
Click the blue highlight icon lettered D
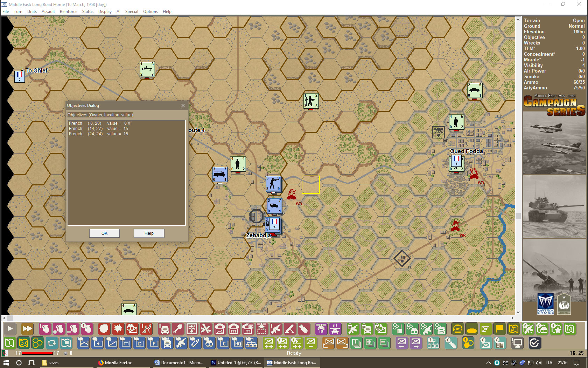pyautogui.click(x=139, y=343)
